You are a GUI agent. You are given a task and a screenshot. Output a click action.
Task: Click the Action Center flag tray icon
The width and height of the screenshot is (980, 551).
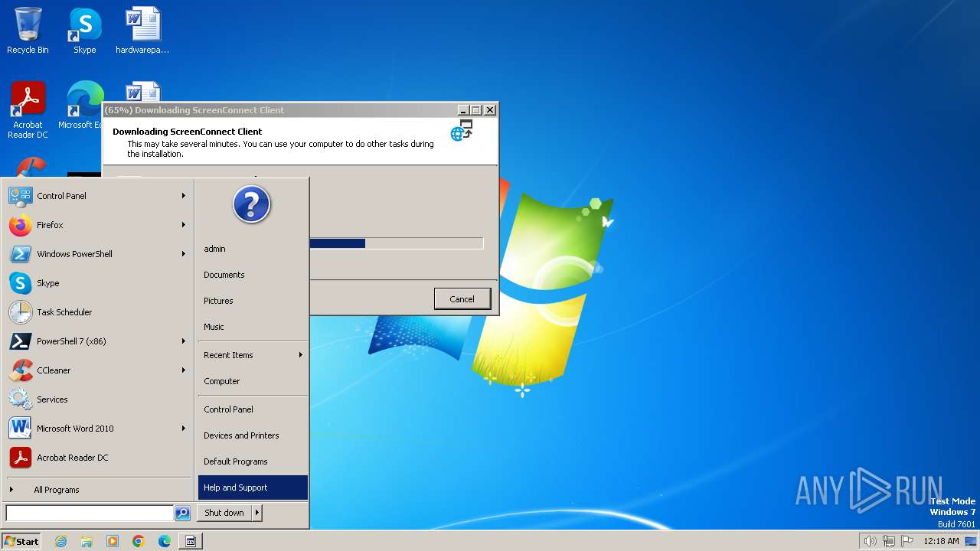pos(907,541)
